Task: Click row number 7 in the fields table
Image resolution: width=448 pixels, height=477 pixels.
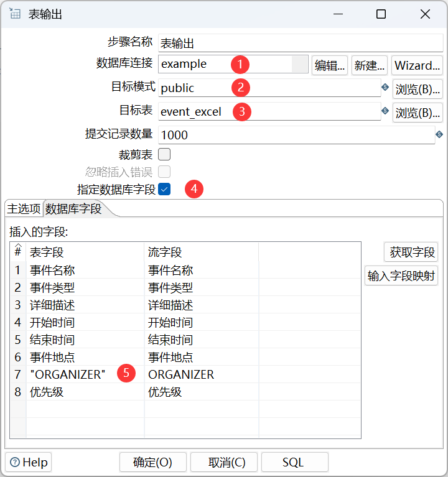Action: [x=18, y=374]
